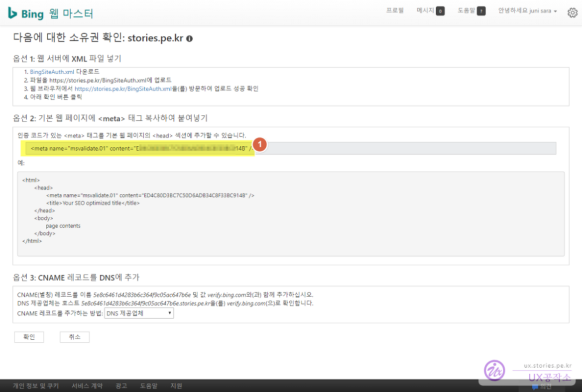Click the Bing logo icon
Viewport: 582px width, 392px height.
click(12, 13)
